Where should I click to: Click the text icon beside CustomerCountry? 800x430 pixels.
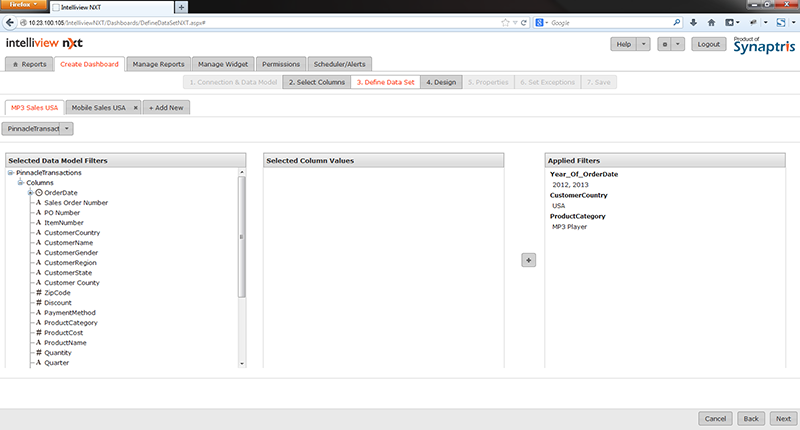point(38,232)
